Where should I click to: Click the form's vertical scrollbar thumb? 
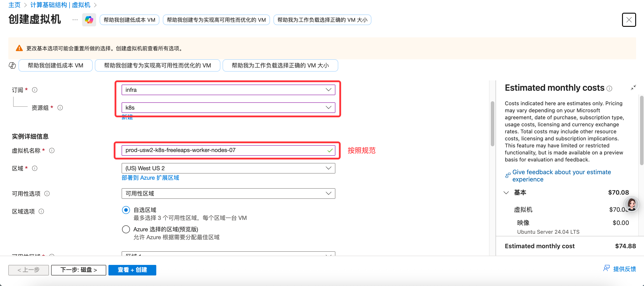492,124
